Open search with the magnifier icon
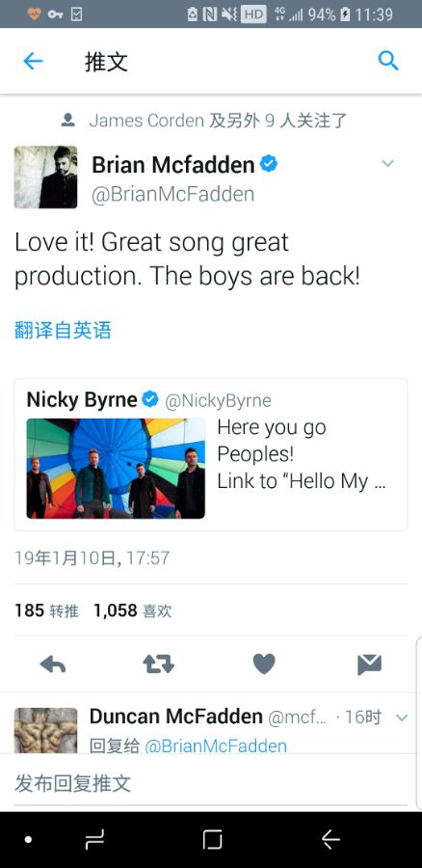The width and height of the screenshot is (422, 868). pos(387,61)
